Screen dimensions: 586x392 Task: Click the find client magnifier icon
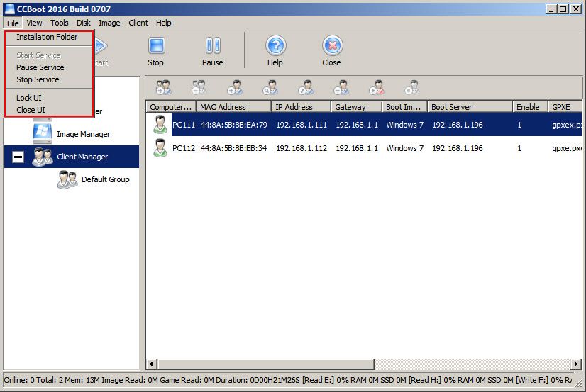click(x=270, y=87)
